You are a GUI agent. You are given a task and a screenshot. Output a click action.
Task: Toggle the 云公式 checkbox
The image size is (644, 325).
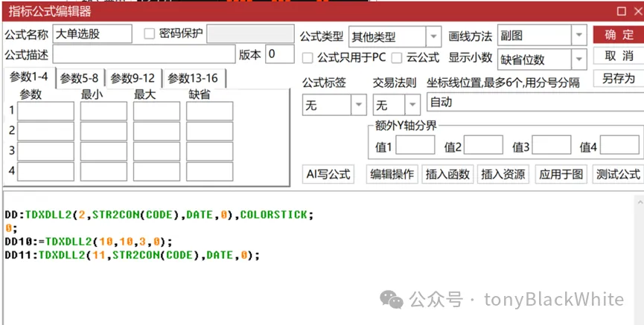coord(397,57)
